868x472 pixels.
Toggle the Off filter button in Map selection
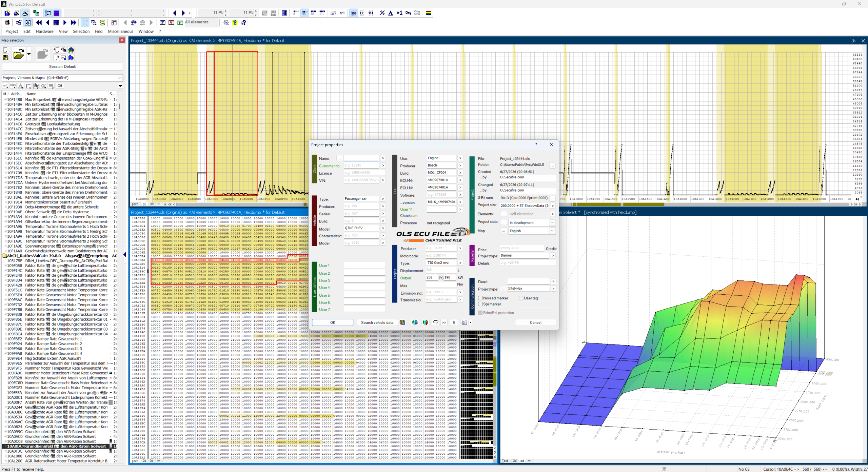click(x=60, y=86)
